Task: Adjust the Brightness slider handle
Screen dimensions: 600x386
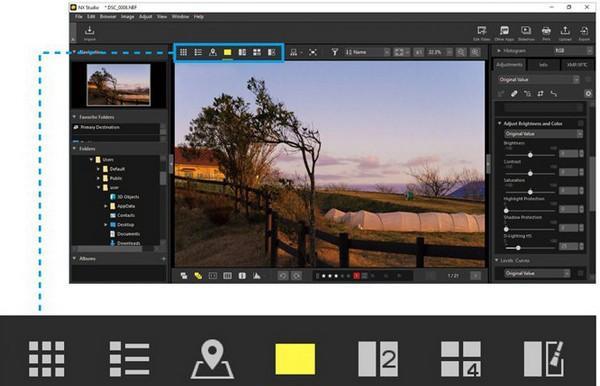Action: [x=530, y=155]
